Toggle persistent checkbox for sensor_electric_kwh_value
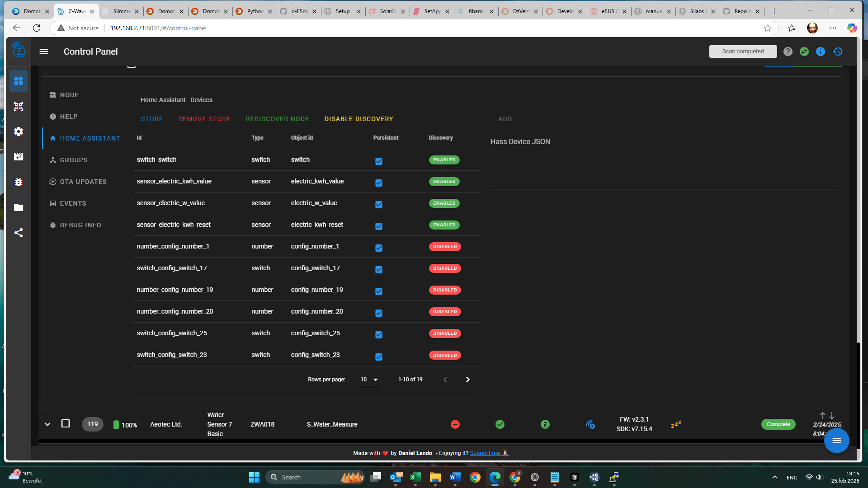 [379, 183]
